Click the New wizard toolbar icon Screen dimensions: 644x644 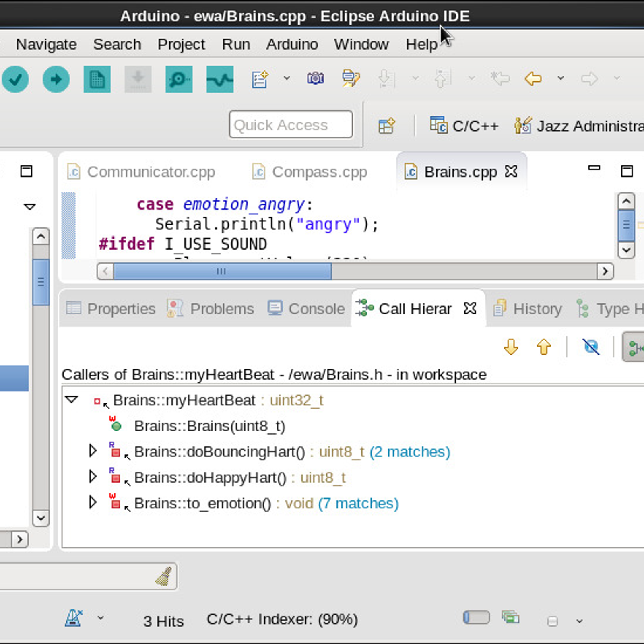tap(260, 78)
